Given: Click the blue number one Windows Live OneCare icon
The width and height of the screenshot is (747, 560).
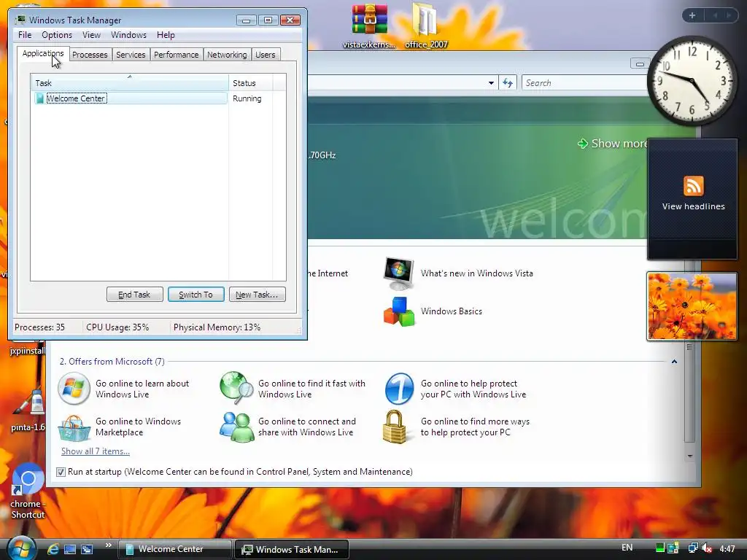Looking at the screenshot, I should [399, 389].
